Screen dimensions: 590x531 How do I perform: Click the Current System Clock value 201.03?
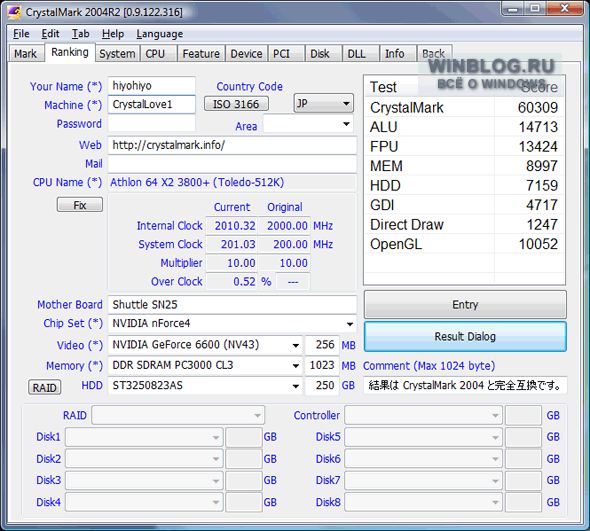231,245
